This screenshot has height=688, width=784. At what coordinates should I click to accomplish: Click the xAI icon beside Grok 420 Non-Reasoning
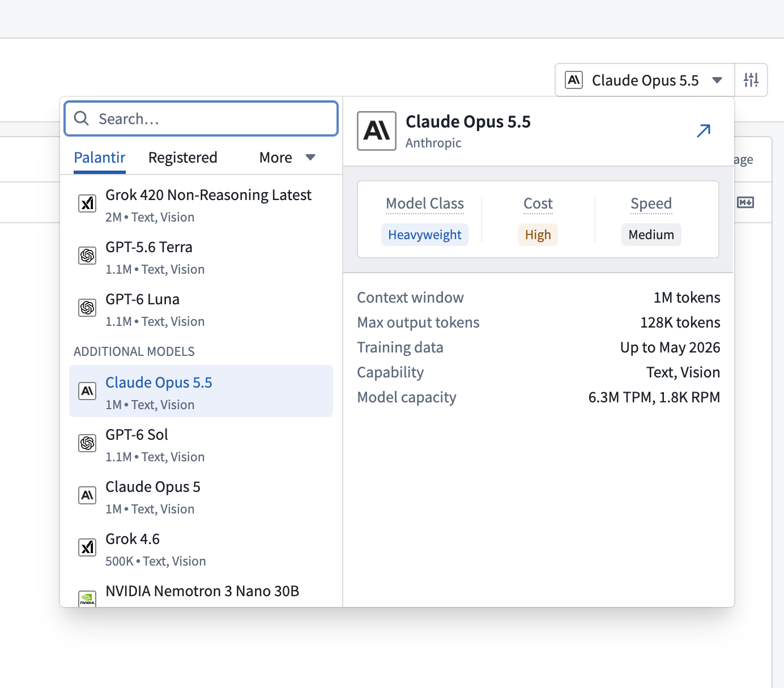tap(87, 203)
